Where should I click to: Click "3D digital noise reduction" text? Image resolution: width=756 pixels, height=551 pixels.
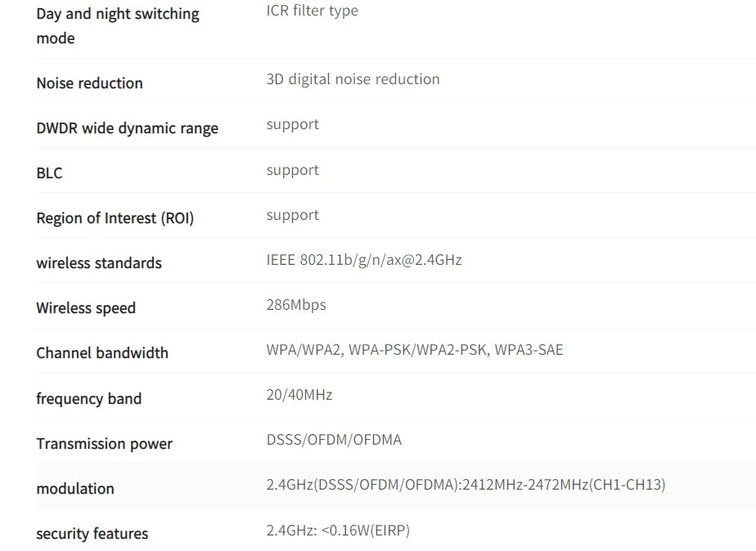pos(353,79)
